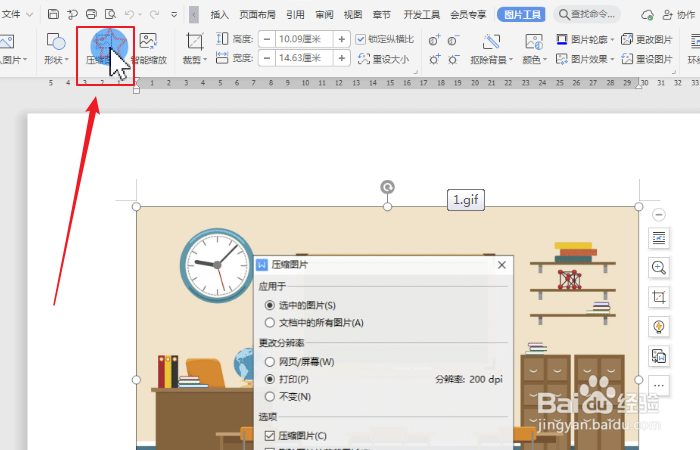Click the decrease contrast icon

point(454,40)
